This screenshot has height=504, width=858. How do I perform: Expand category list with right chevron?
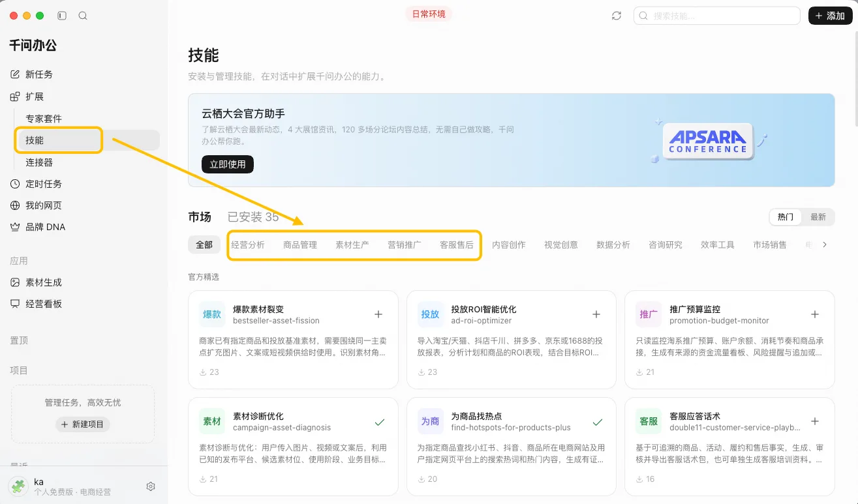(825, 245)
